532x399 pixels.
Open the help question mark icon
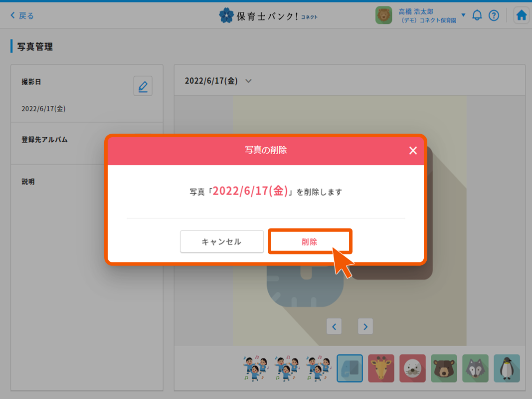494,15
